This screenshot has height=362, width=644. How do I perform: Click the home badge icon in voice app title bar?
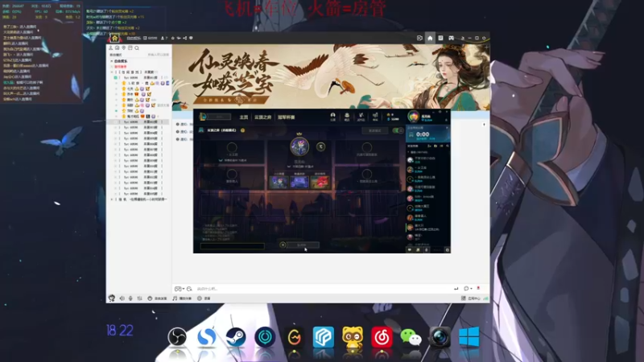[x=114, y=38]
